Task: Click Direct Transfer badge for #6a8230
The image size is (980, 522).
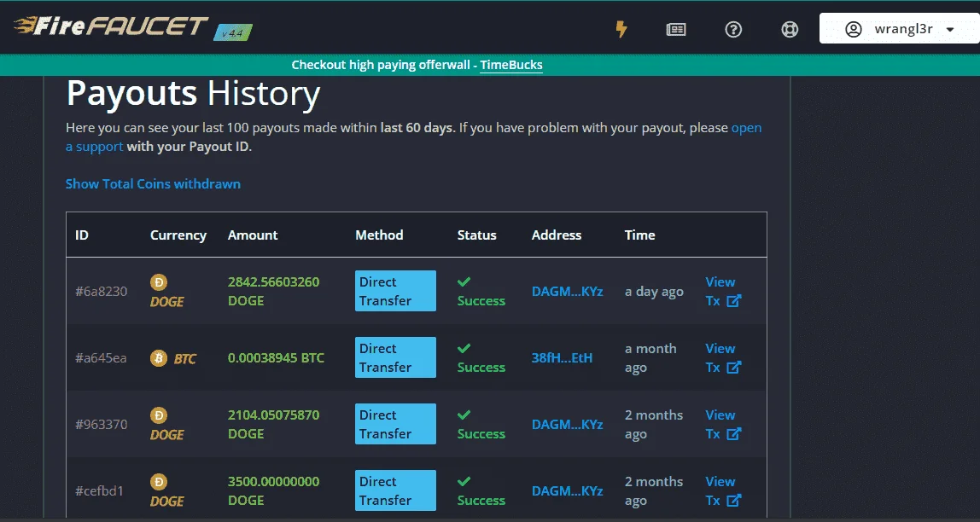Action: 395,291
